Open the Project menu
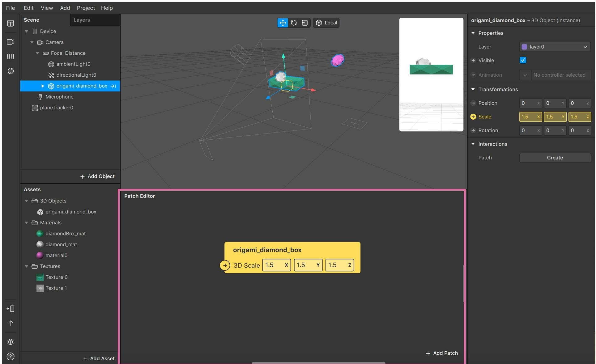The width and height of the screenshot is (596, 364). (86, 8)
